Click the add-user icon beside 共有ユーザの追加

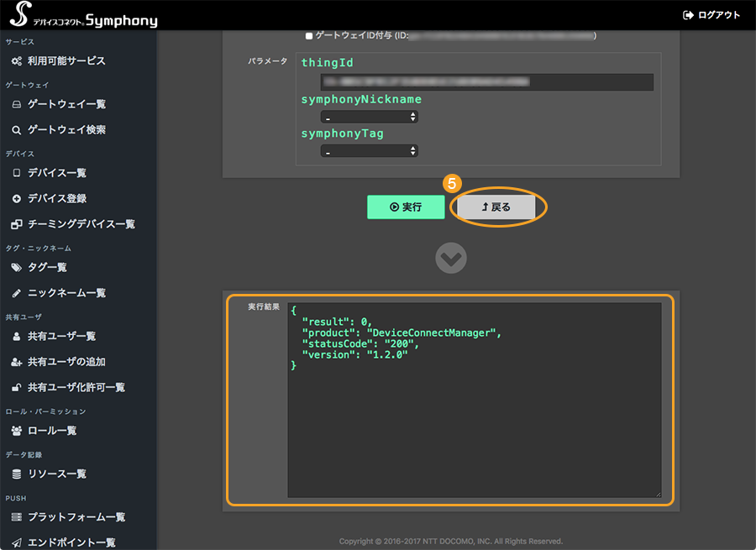17,362
